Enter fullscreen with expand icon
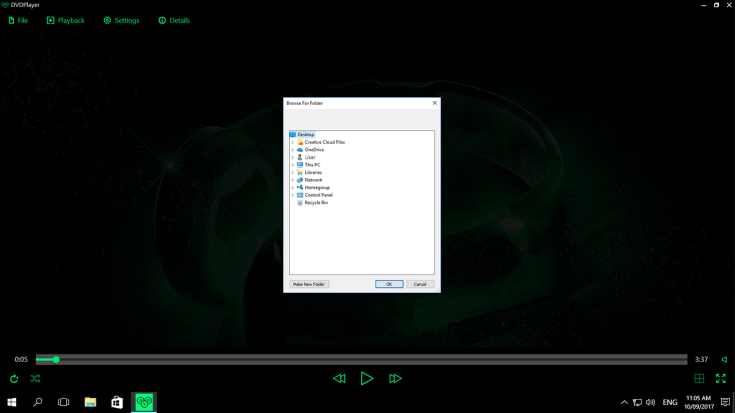 coord(720,379)
